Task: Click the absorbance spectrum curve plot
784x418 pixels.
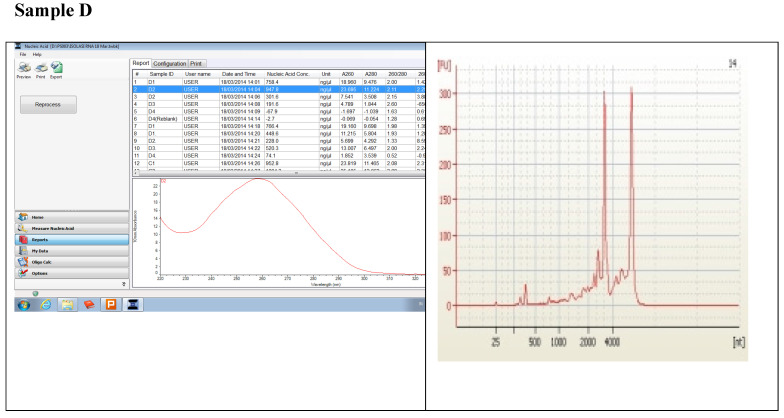Action: click(278, 232)
